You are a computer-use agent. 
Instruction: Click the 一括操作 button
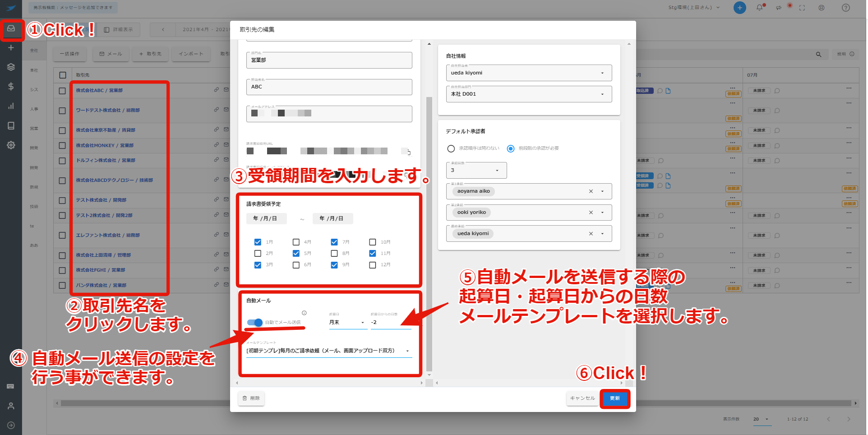69,54
